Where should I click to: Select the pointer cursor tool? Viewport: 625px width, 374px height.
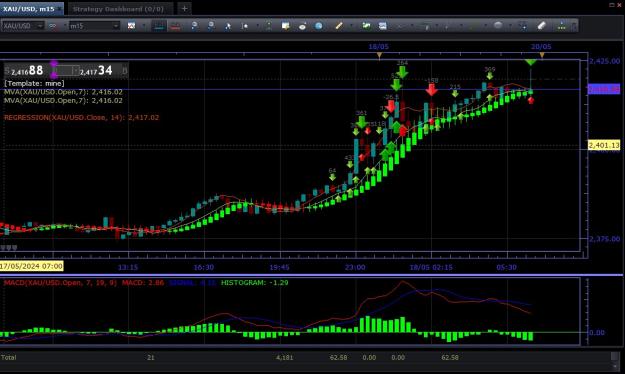228,26
